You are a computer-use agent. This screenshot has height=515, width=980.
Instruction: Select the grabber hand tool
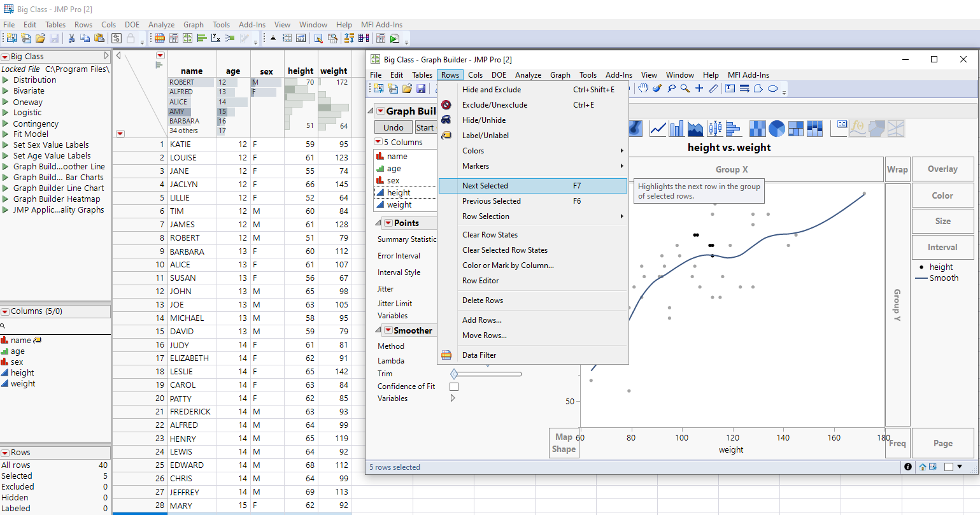click(643, 88)
